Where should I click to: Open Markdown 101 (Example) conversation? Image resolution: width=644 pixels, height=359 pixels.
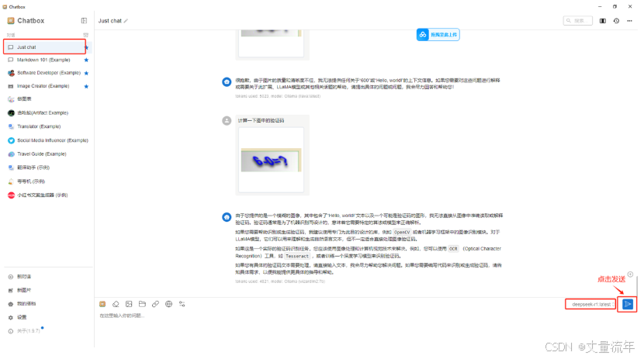tap(43, 60)
